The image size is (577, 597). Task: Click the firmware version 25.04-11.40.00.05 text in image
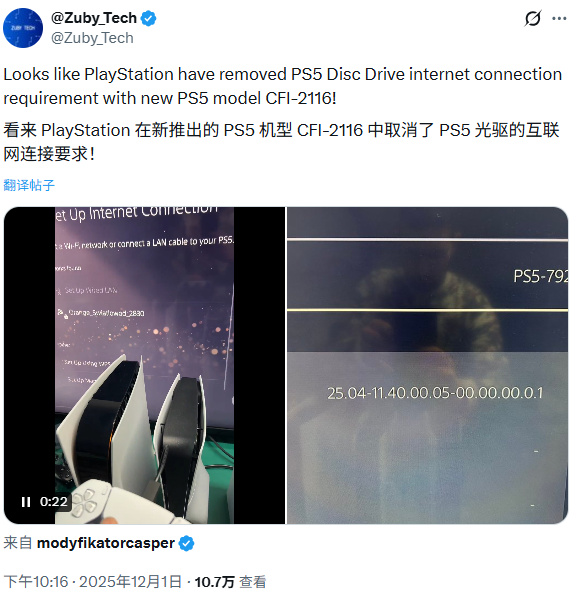coord(435,393)
